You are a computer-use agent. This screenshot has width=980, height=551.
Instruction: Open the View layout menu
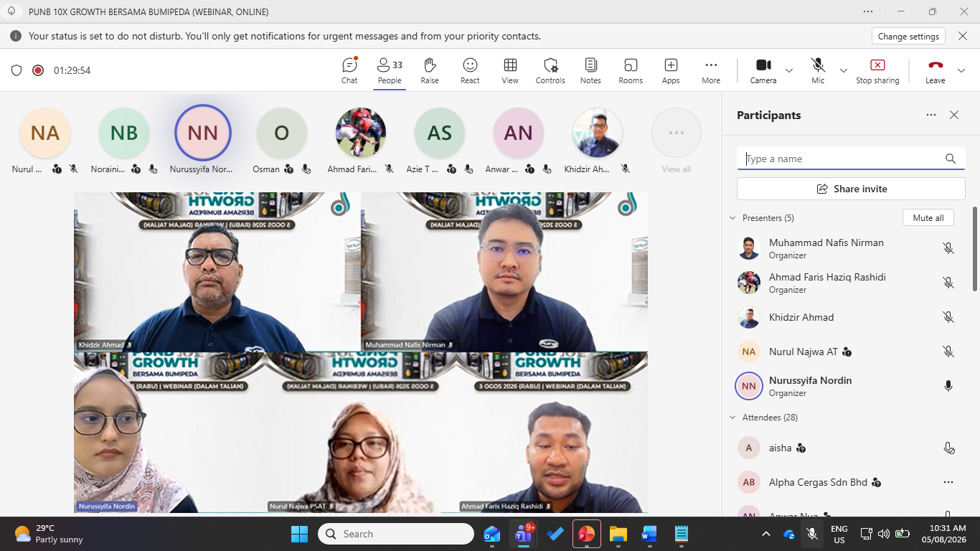tap(510, 70)
